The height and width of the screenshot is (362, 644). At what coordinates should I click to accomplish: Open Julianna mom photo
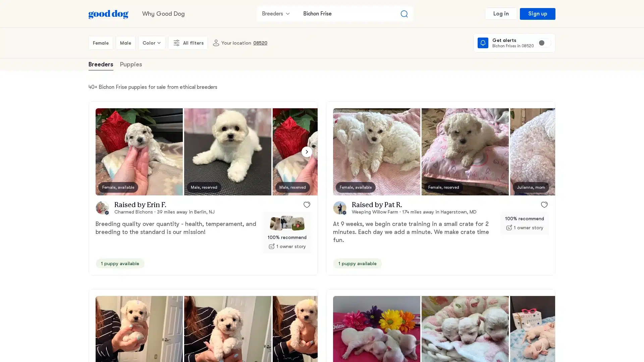[x=533, y=152]
